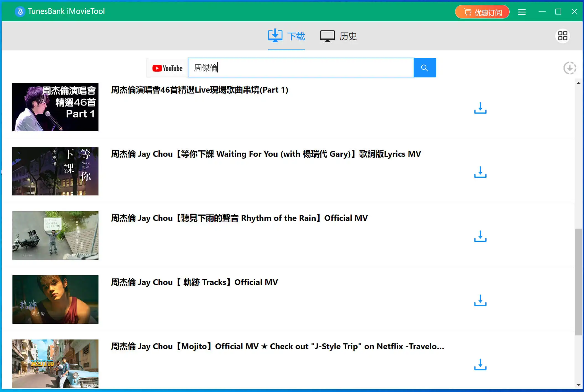
Task: Maximize the TunesBank window
Action: point(558,12)
